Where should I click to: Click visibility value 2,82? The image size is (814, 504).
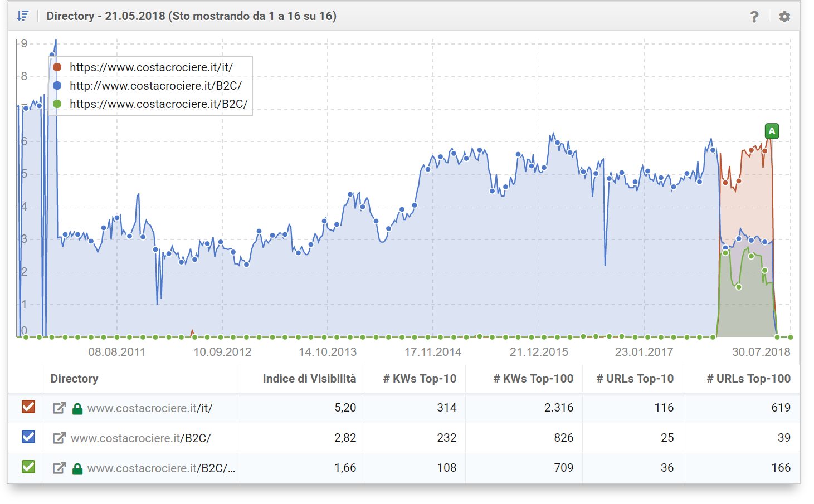tap(345, 438)
